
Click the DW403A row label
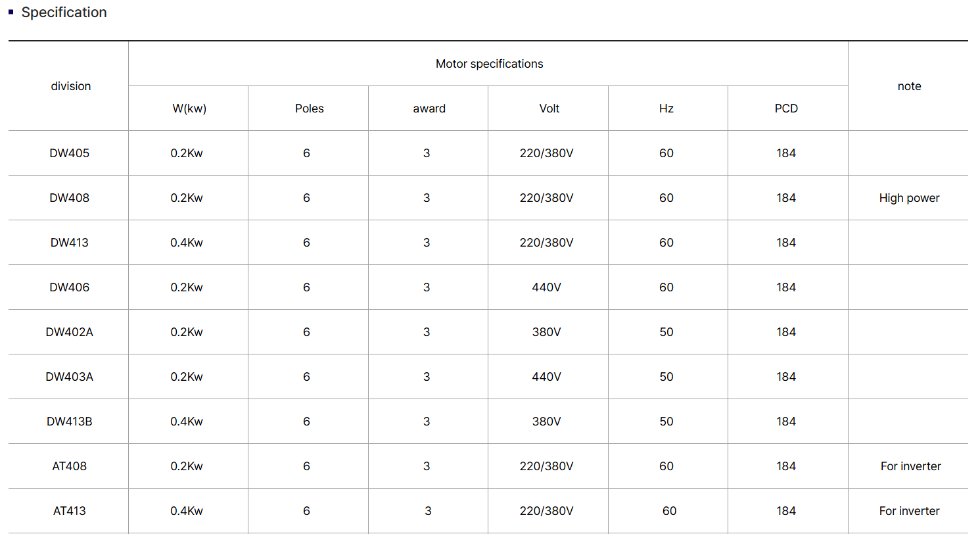tap(70, 377)
